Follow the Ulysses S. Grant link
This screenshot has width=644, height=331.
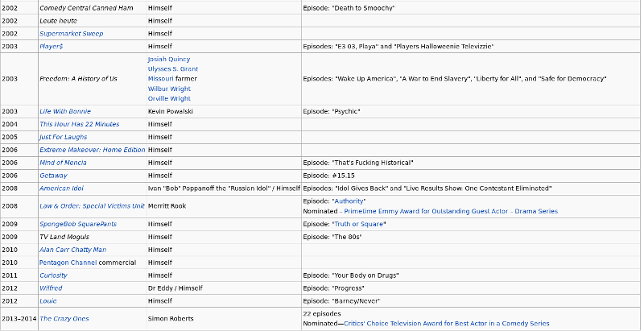[173, 69]
